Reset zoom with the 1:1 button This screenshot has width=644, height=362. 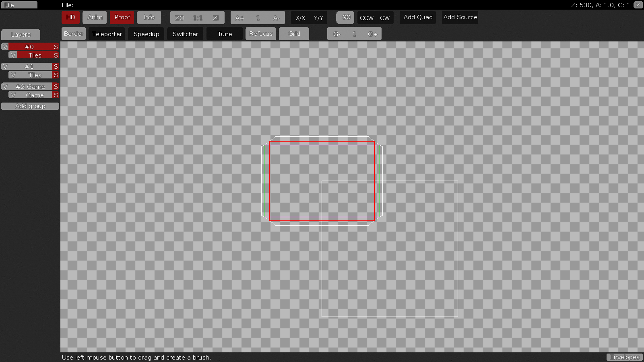click(197, 17)
